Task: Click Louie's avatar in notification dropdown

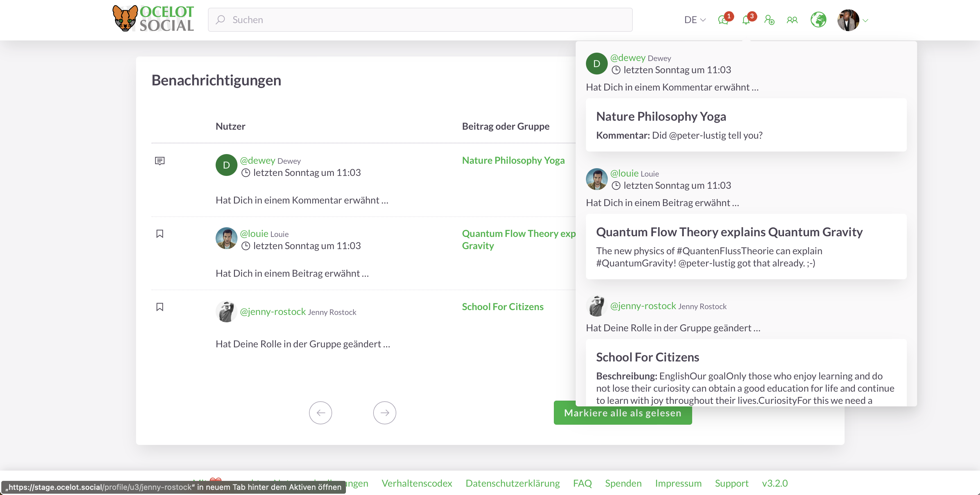Action: [596, 179]
